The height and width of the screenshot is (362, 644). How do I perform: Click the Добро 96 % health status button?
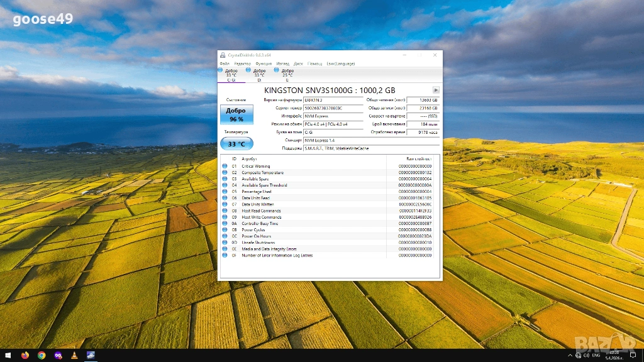pos(236,114)
